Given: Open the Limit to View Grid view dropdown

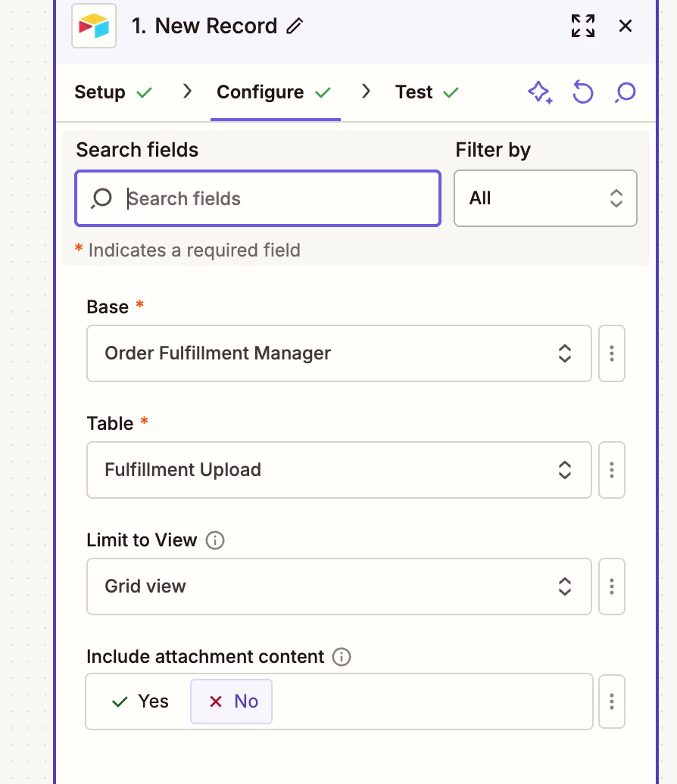Looking at the screenshot, I should click(x=338, y=586).
